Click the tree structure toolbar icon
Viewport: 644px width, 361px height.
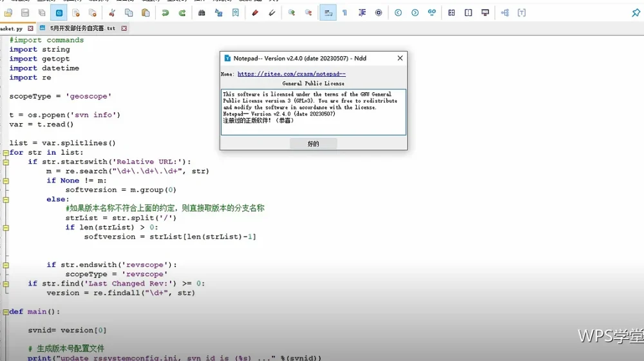[x=505, y=13]
